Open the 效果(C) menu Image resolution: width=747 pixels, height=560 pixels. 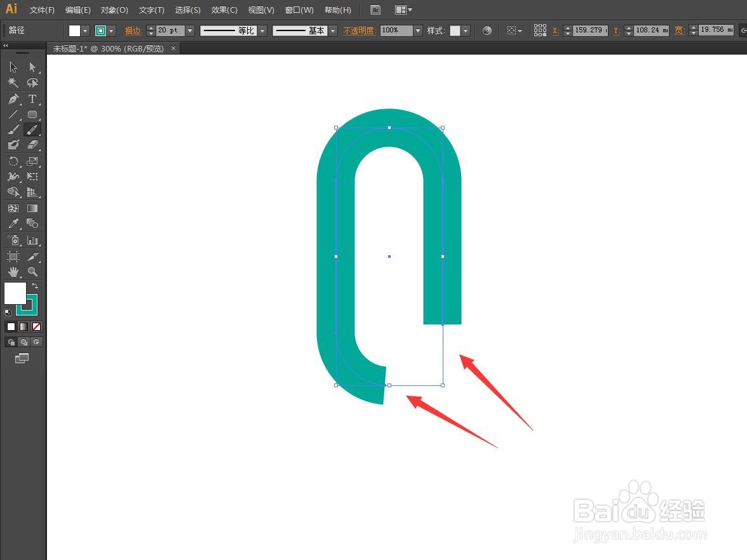pyautogui.click(x=224, y=10)
